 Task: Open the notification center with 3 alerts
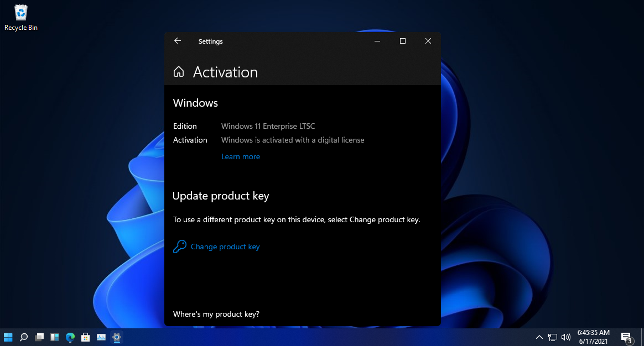pyautogui.click(x=627, y=338)
